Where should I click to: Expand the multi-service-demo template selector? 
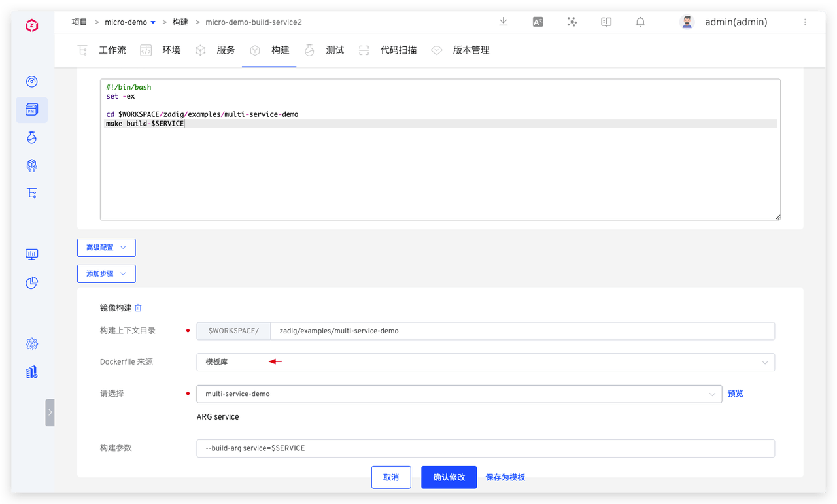458,394
